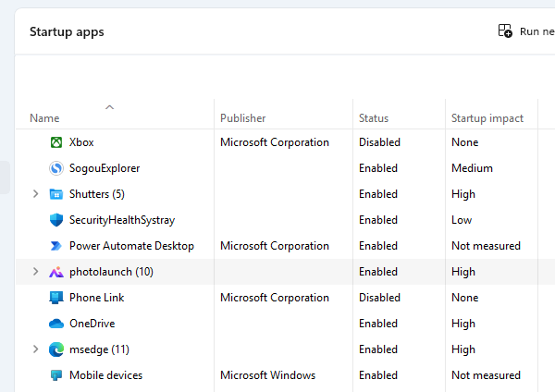
Task: Toggle the Name sort direction arrow
Action: 110,107
